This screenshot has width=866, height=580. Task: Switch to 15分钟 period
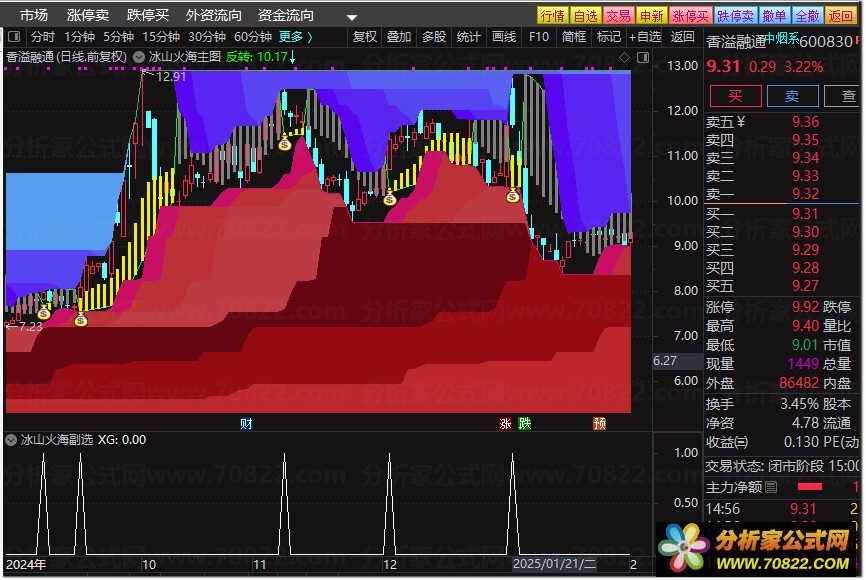pos(161,37)
